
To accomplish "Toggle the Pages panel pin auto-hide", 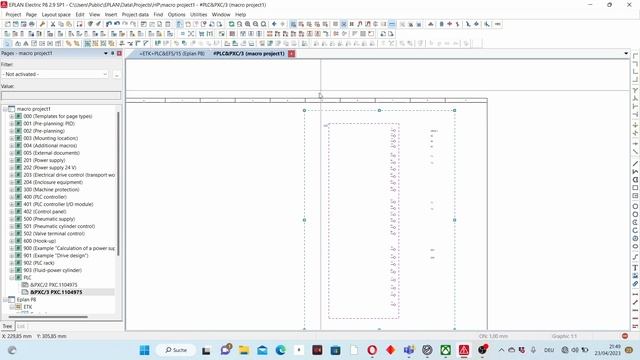I will coord(113,53).
